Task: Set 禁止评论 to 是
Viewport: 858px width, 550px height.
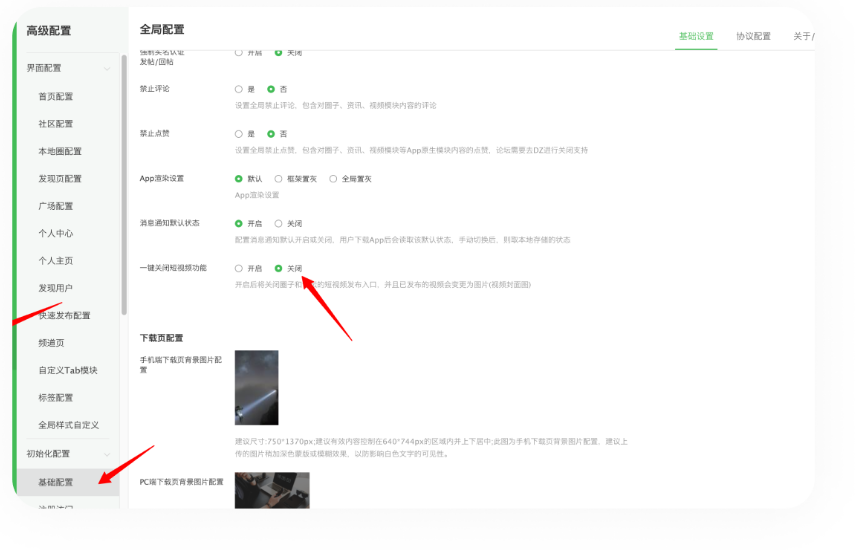Action: coord(239,89)
